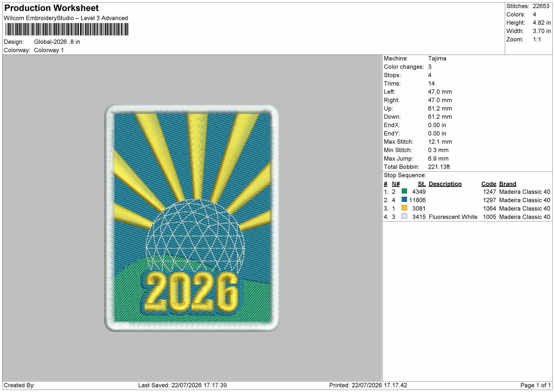Screen dimensions: 555x392
Task: Click the Machine value Tajima
Action: pyautogui.click(x=437, y=58)
